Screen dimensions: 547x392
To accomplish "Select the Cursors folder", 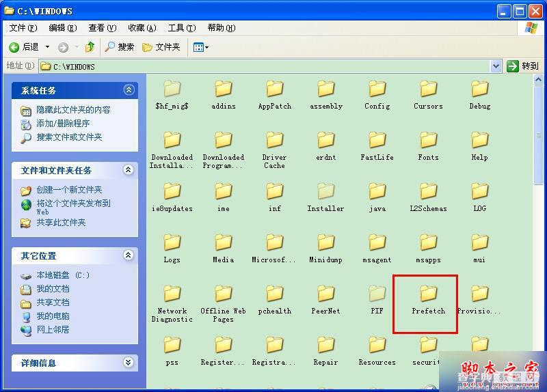I will click(429, 95).
